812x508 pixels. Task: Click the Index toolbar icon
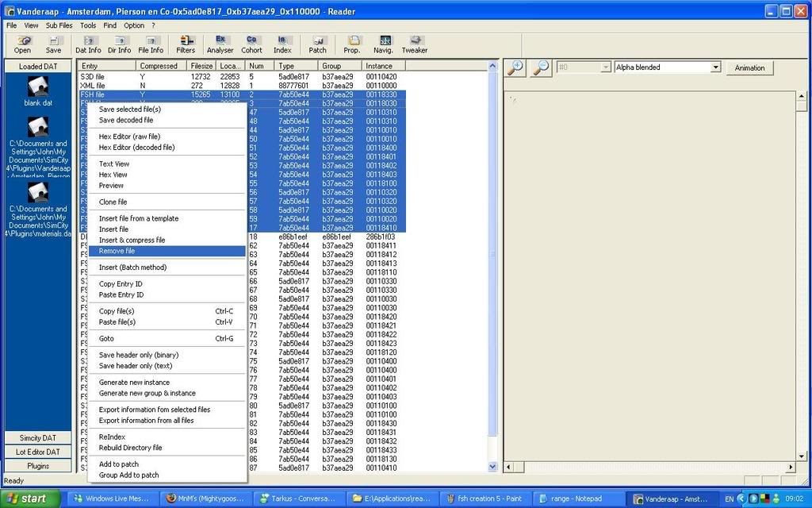click(282, 44)
